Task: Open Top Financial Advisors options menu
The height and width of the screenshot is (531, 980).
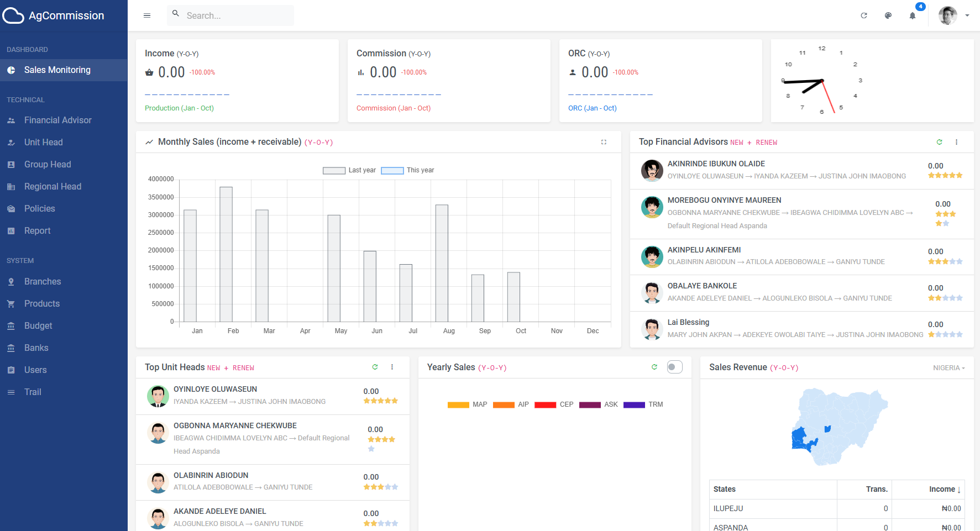Action: (956, 142)
